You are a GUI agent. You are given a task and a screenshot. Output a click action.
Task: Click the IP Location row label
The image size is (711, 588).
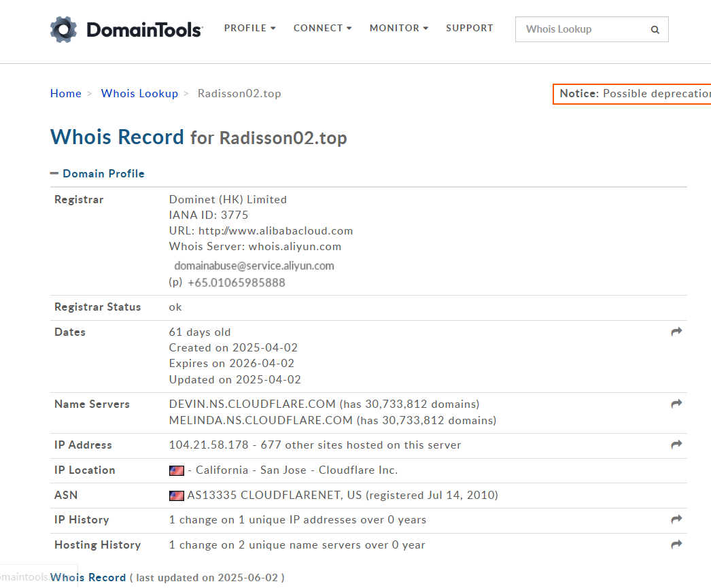tap(85, 470)
